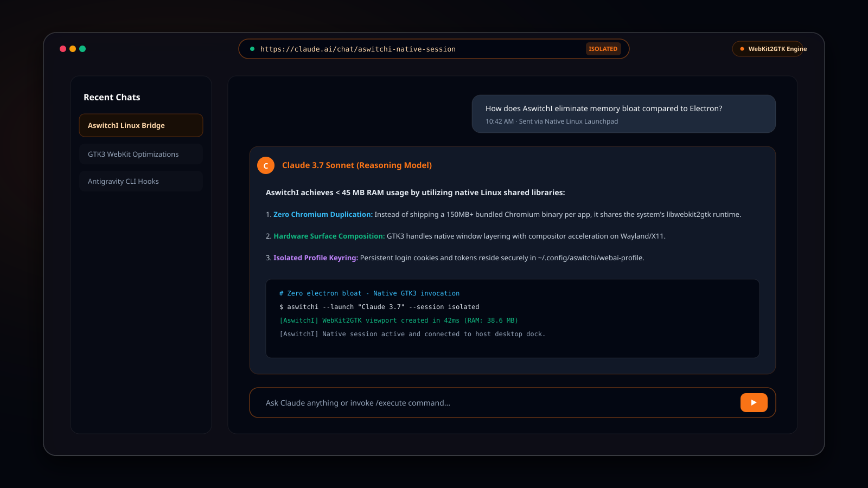Click the Native session active log line
Screen dimensions: 868x488
[x=412, y=334]
